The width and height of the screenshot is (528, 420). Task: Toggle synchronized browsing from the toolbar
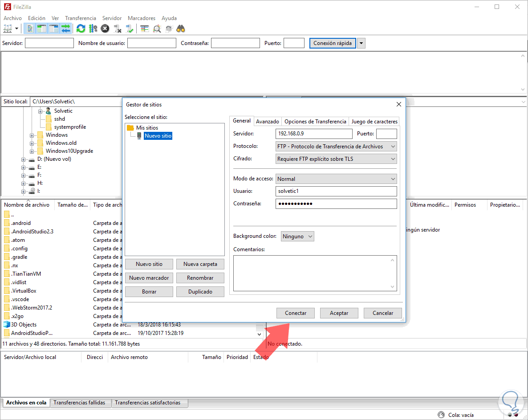[x=168, y=28]
